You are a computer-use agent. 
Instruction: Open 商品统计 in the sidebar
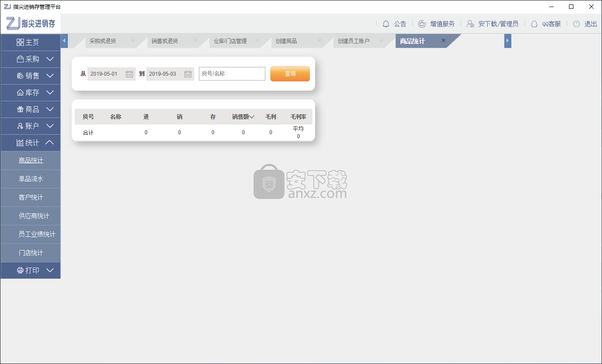(x=30, y=161)
